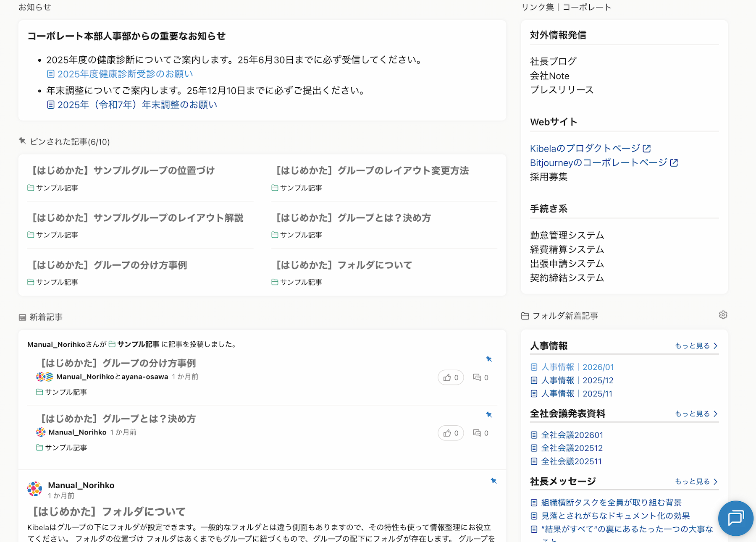Click the pin icon in ピンされた記事 header
756x542 pixels.
coord(23,141)
